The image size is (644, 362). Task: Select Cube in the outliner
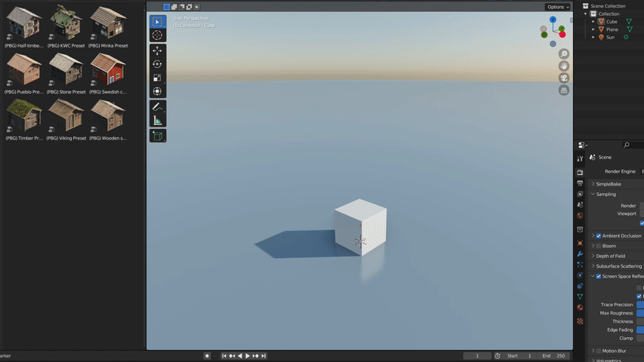pos(612,21)
